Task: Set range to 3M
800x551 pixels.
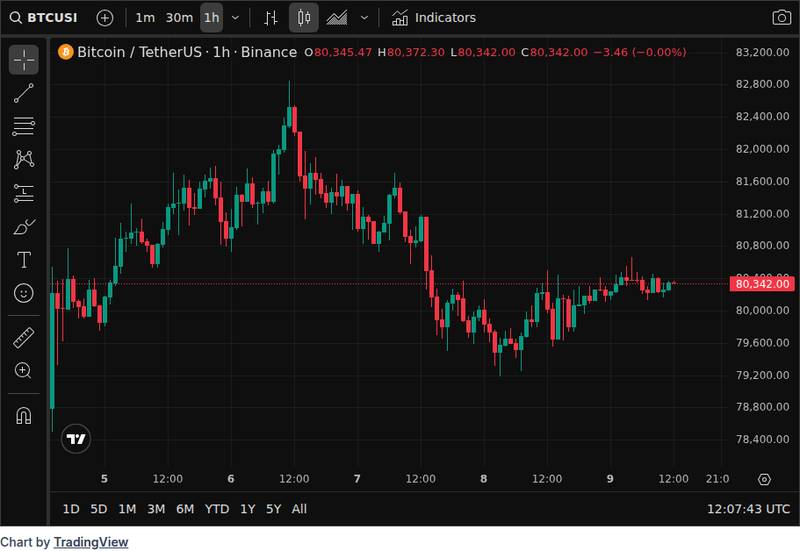Action: point(156,509)
